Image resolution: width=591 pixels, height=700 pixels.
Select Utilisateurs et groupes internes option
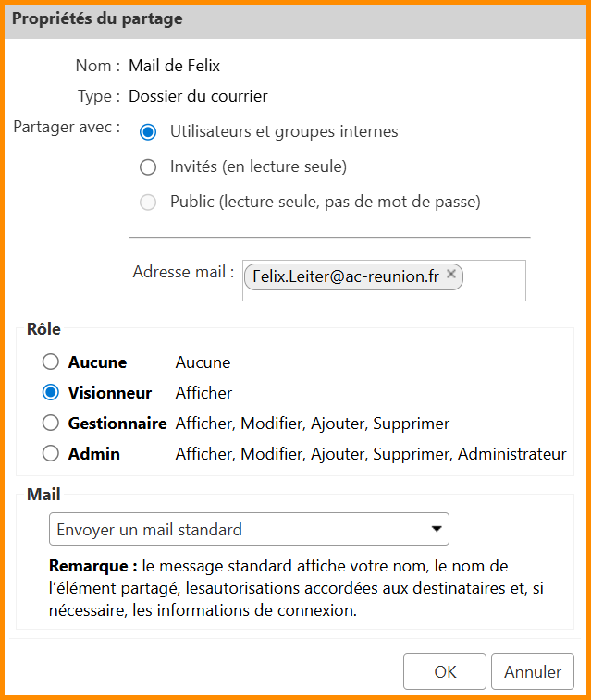(147, 132)
